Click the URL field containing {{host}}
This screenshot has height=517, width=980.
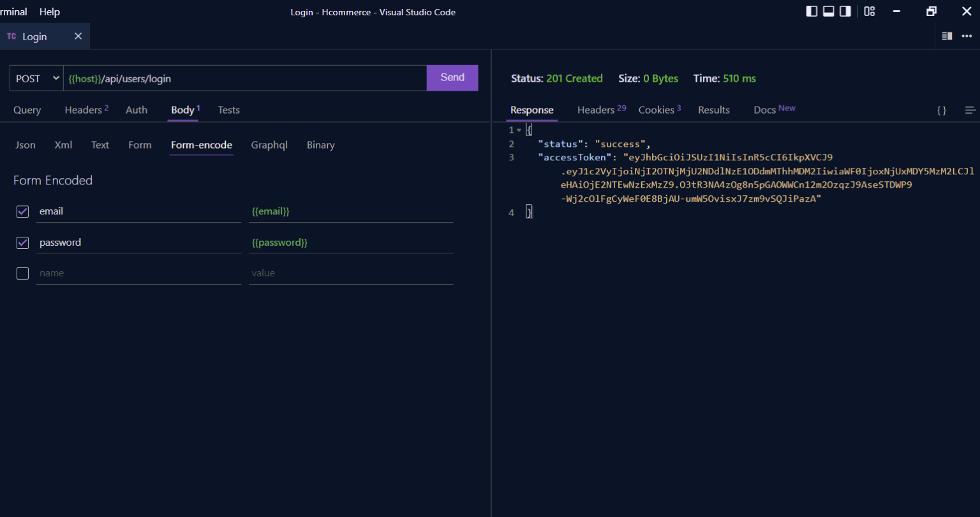tap(245, 78)
